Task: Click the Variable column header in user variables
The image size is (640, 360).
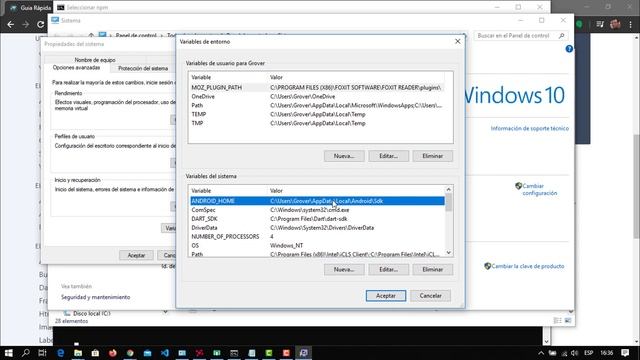Action: click(228, 77)
